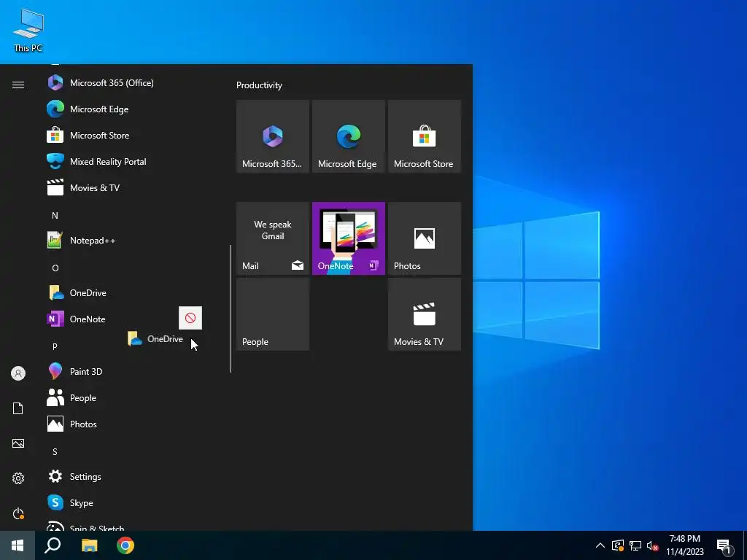Open the purple OneNote tile
The width and height of the screenshot is (747, 560).
[x=348, y=238]
